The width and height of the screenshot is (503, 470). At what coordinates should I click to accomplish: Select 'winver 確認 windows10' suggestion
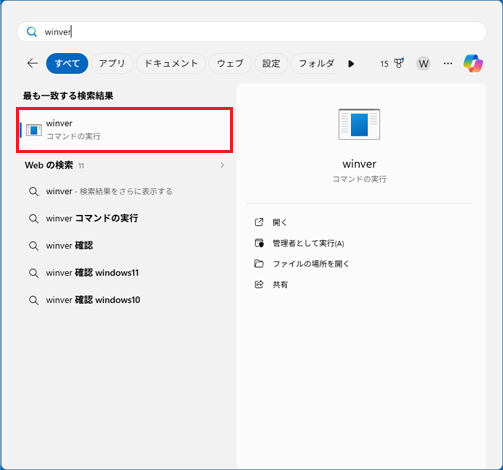coord(124,300)
